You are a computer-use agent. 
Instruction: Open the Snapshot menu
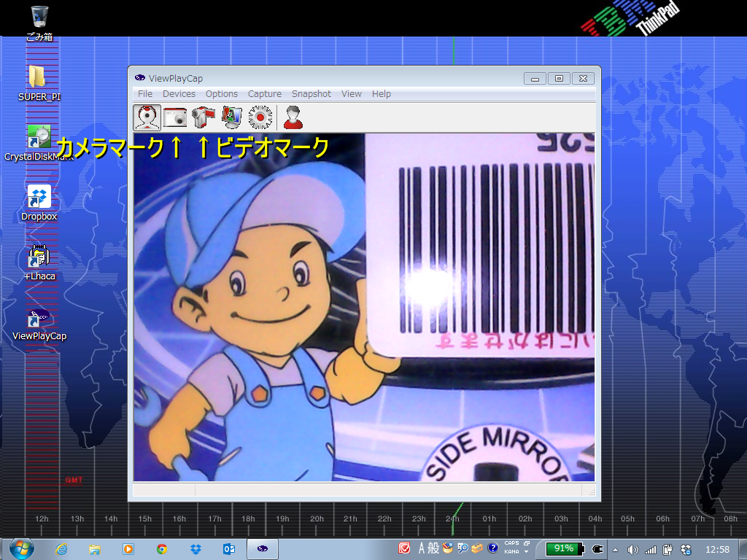[x=311, y=94]
